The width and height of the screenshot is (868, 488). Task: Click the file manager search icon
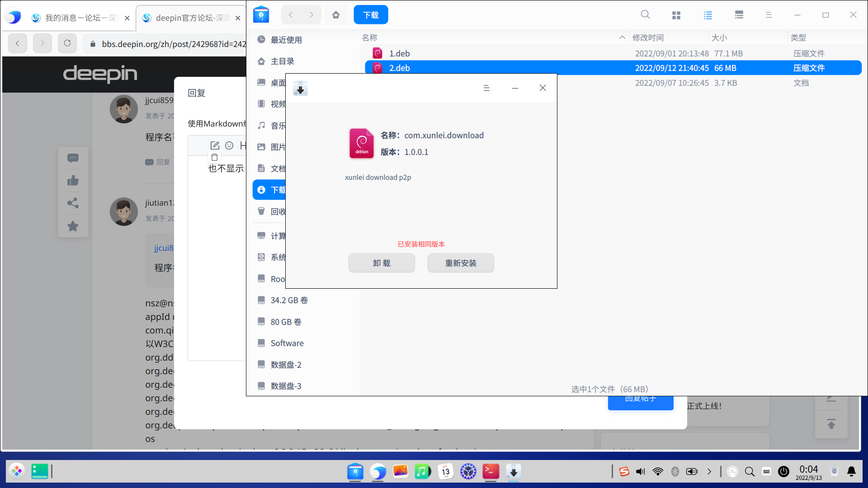tap(645, 15)
